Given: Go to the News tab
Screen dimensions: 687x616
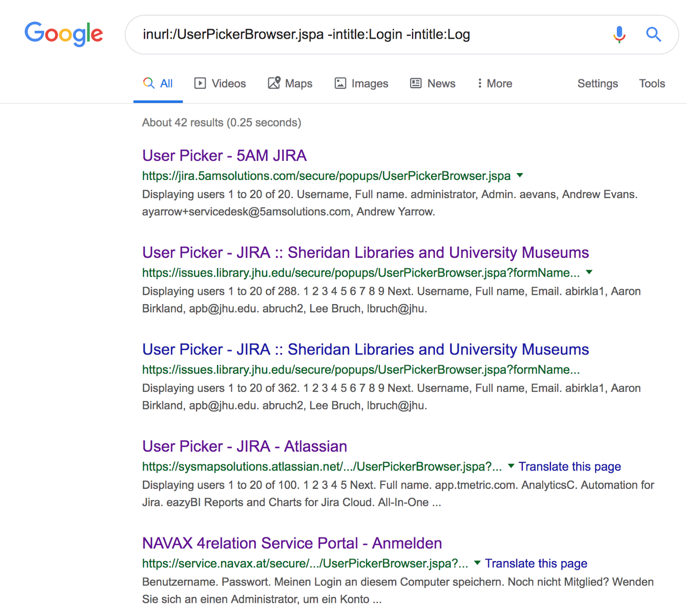Looking at the screenshot, I should (x=433, y=83).
